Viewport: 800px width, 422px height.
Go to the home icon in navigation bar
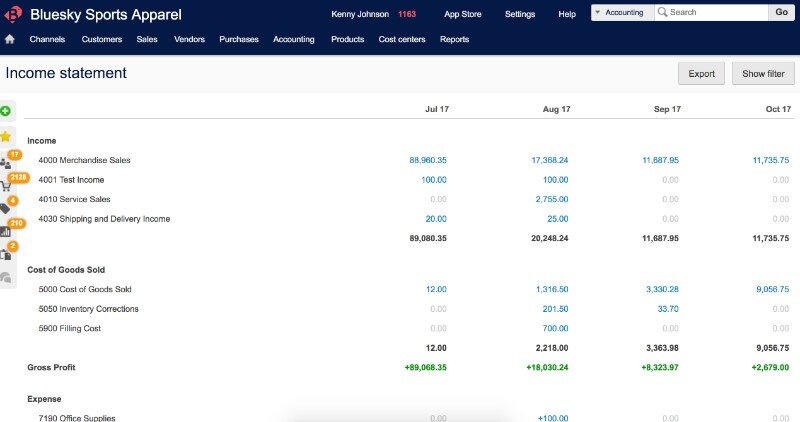[10, 40]
